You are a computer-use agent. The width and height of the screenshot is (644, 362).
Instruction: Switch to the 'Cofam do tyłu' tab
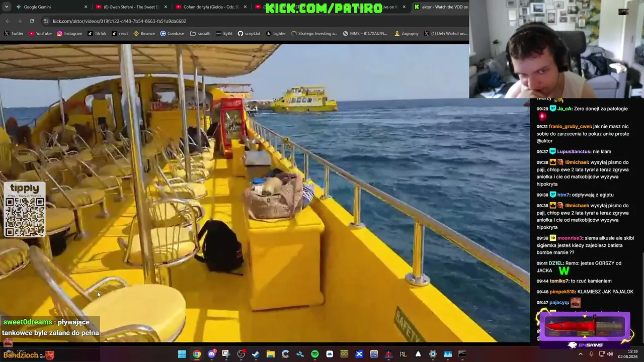tap(212, 7)
